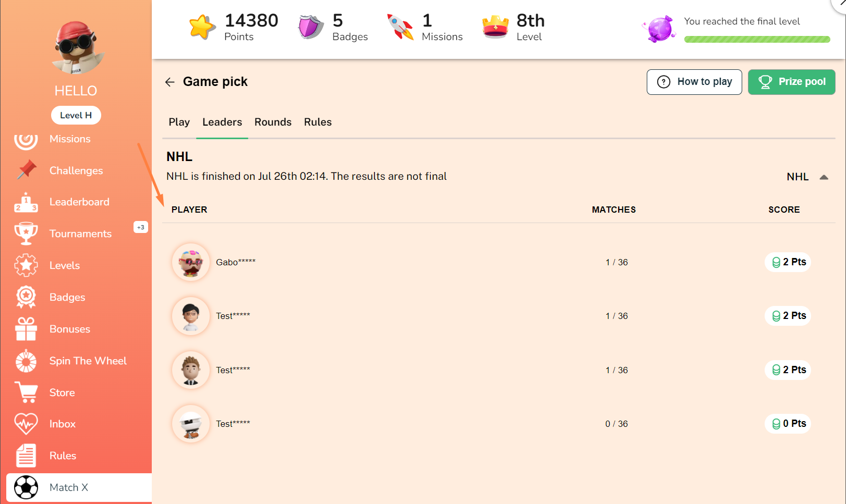Open Tournaments trophy icon
The height and width of the screenshot is (504, 846).
click(x=26, y=233)
